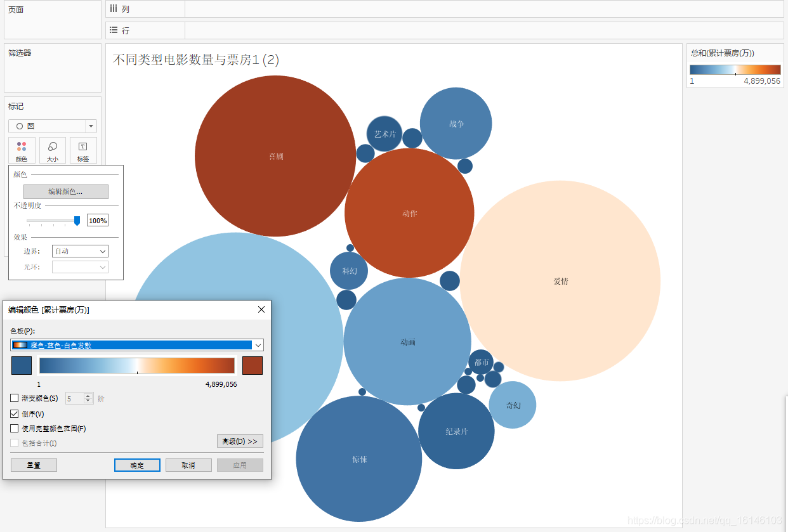Viewport: 788px width, 532px height.
Task: Click the gradient bar in the Edit Colors dialog
Action: pyautogui.click(x=137, y=366)
